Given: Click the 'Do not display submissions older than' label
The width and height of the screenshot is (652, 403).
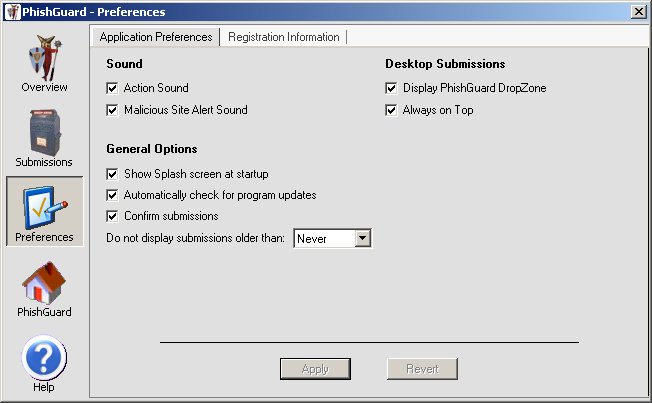Looking at the screenshot, I should click(x=195, y=238).
